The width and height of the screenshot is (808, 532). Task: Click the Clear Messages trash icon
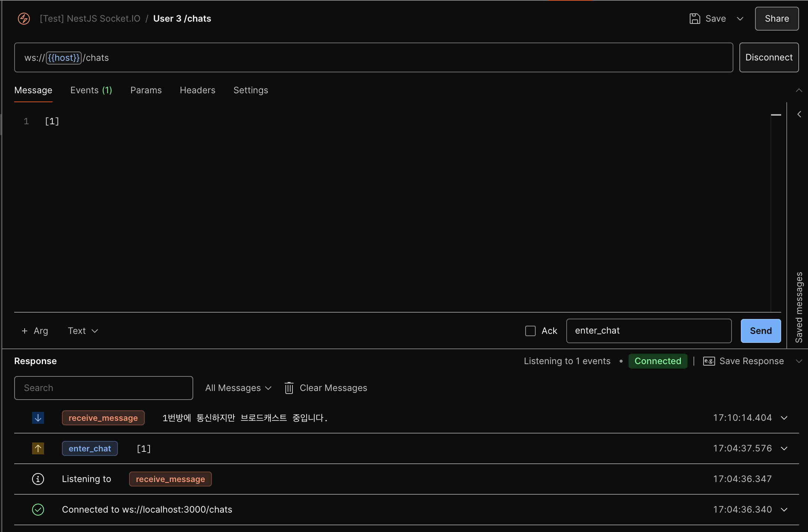point(289,388)
